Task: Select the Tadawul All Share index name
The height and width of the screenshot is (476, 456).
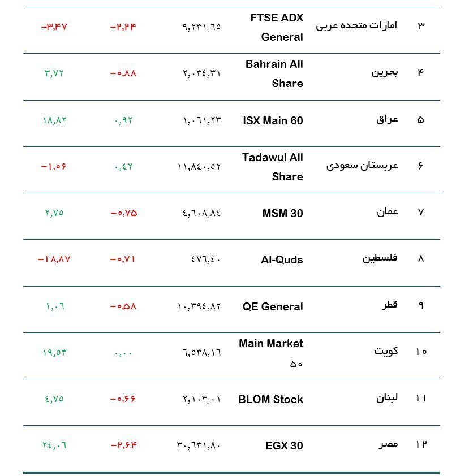Action: click(273, 167)
